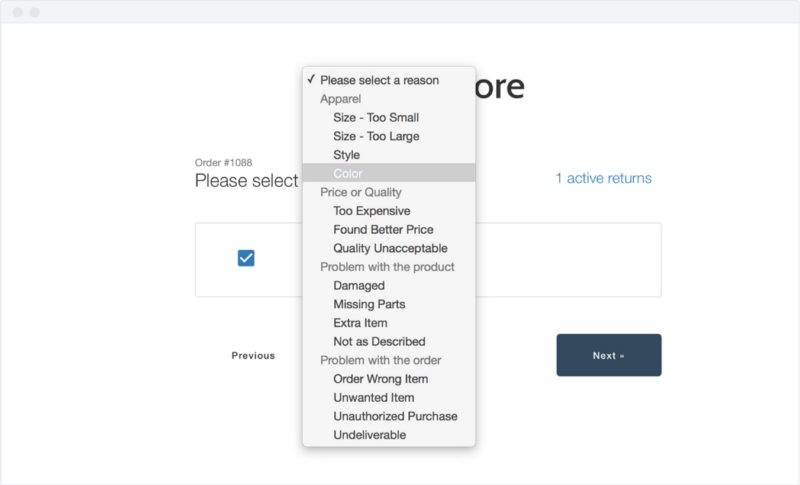Choose 'Size - Too Large' option

pyautogui.click(x=376, y=136)
